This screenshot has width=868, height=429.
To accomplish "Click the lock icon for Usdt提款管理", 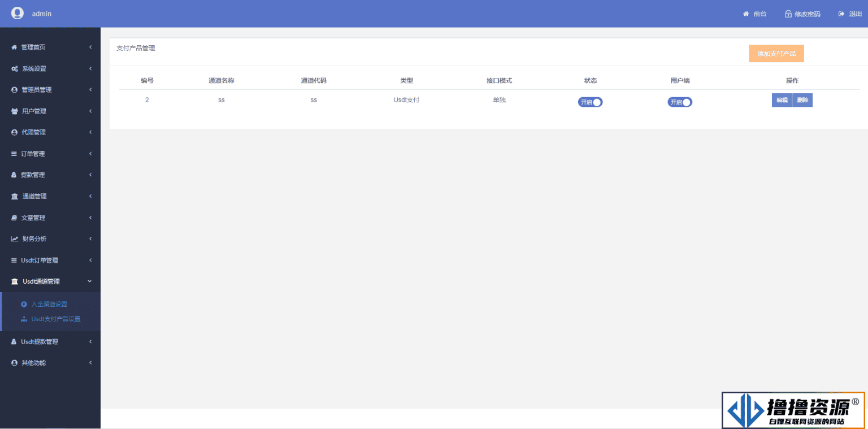I will [x=14, y=342].
